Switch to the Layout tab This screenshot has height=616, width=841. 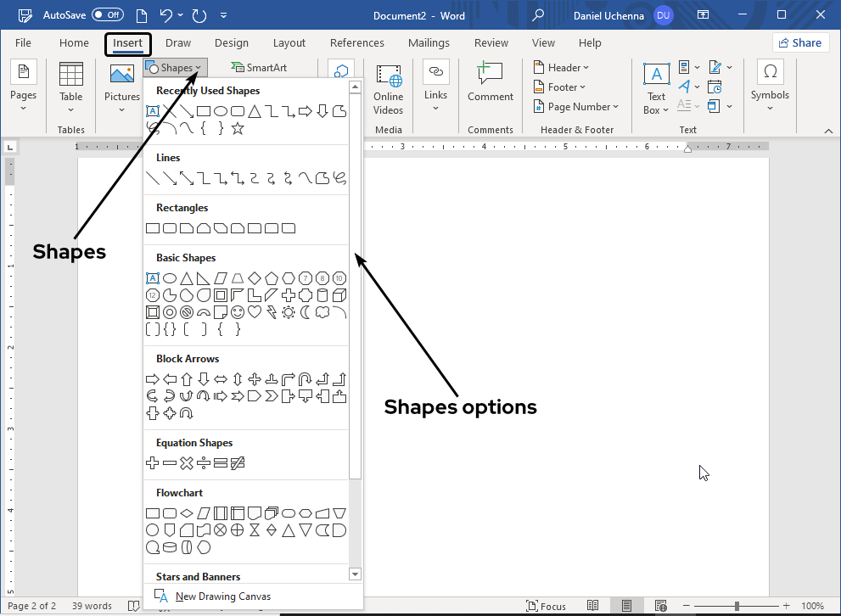click(x=289, y=43)
